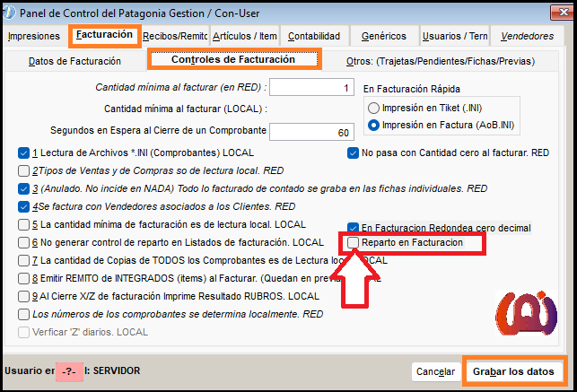
Task: Enable cantidad de Copias de TODOS checkbox
Action: click(x=23, y=261)
